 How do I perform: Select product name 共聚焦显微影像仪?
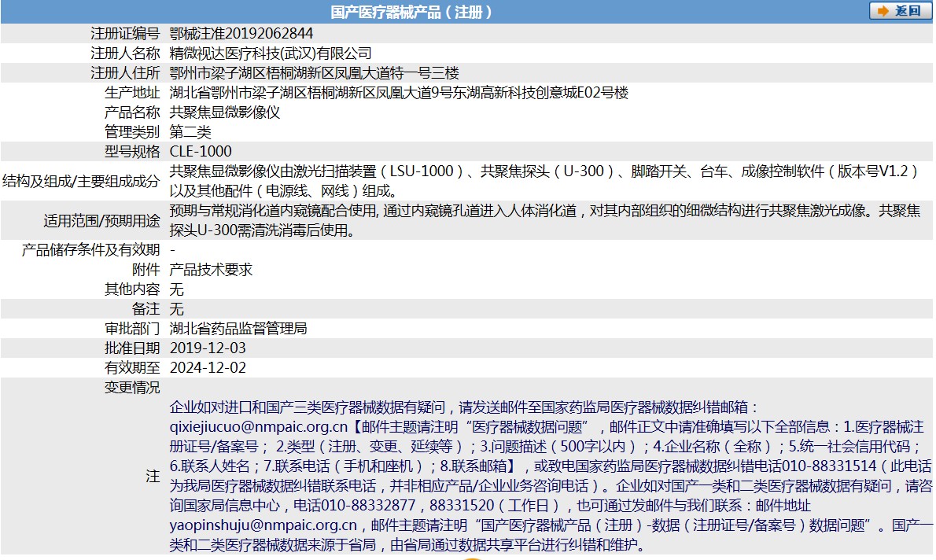(224, 112)
